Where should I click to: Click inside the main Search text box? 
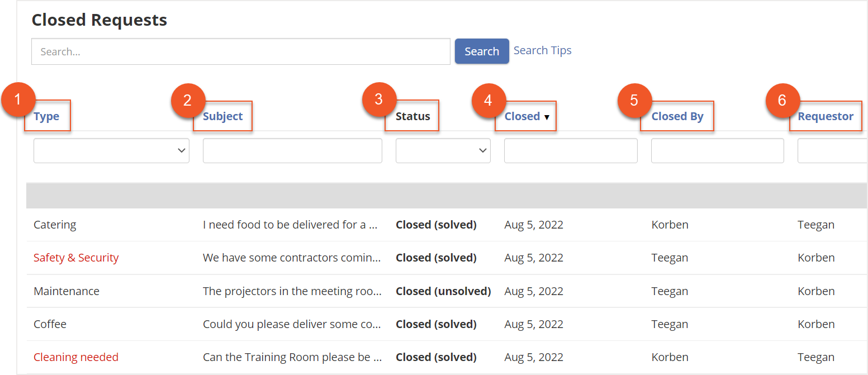tap(240, 51)
